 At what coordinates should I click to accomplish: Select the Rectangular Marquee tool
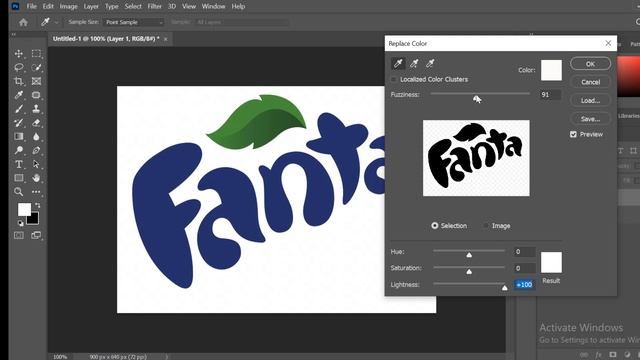(x=36, y=53)
